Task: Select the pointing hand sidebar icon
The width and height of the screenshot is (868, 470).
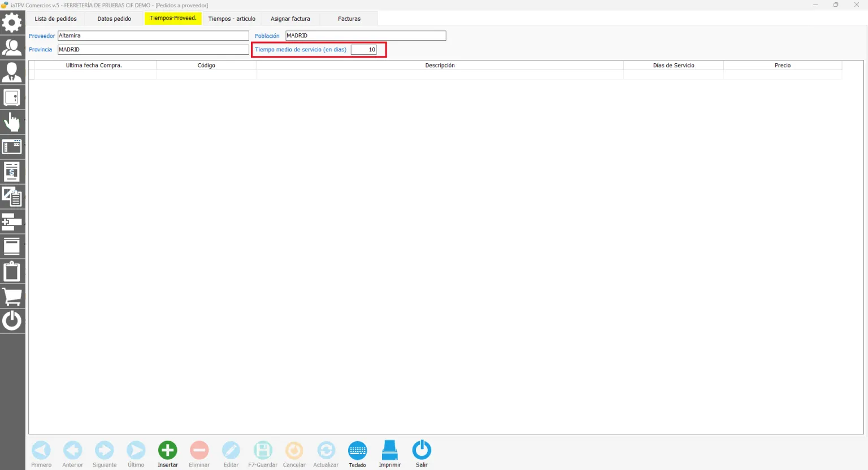Action: point(12,122)
